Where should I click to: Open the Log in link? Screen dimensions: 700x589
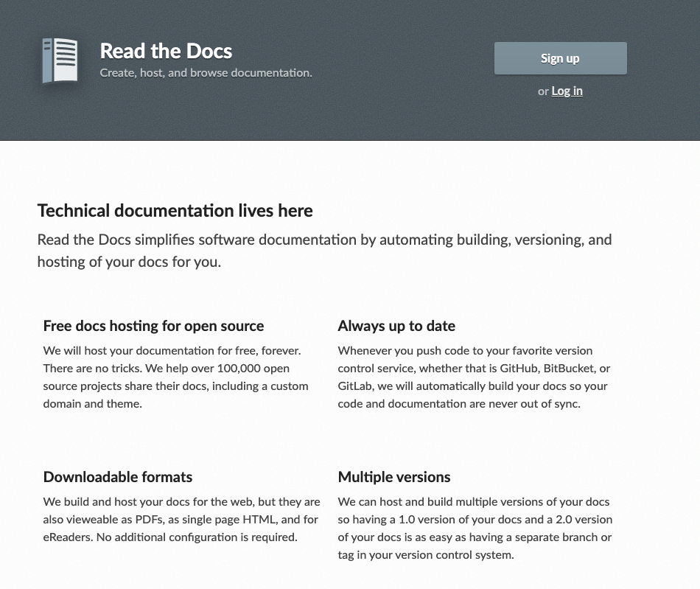click(567, 91)
